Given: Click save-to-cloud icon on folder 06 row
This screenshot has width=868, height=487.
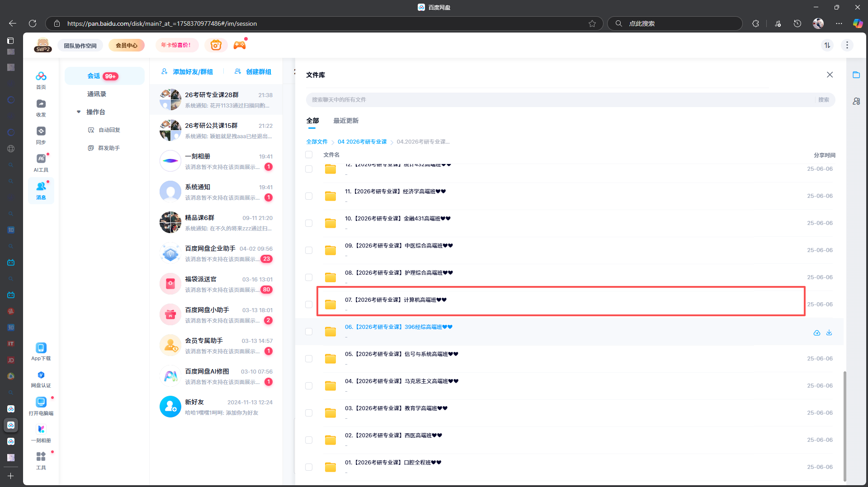Looking at the screenshot, I should (x=816, y=332).
